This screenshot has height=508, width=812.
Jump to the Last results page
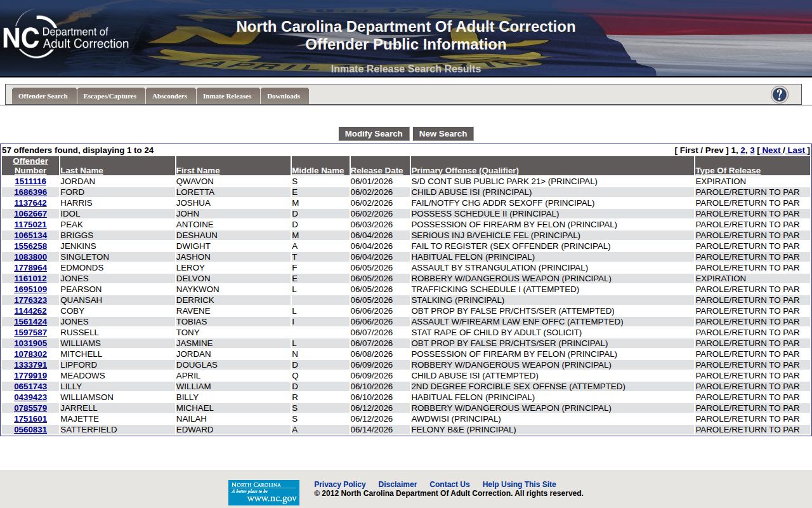(796, 150)
